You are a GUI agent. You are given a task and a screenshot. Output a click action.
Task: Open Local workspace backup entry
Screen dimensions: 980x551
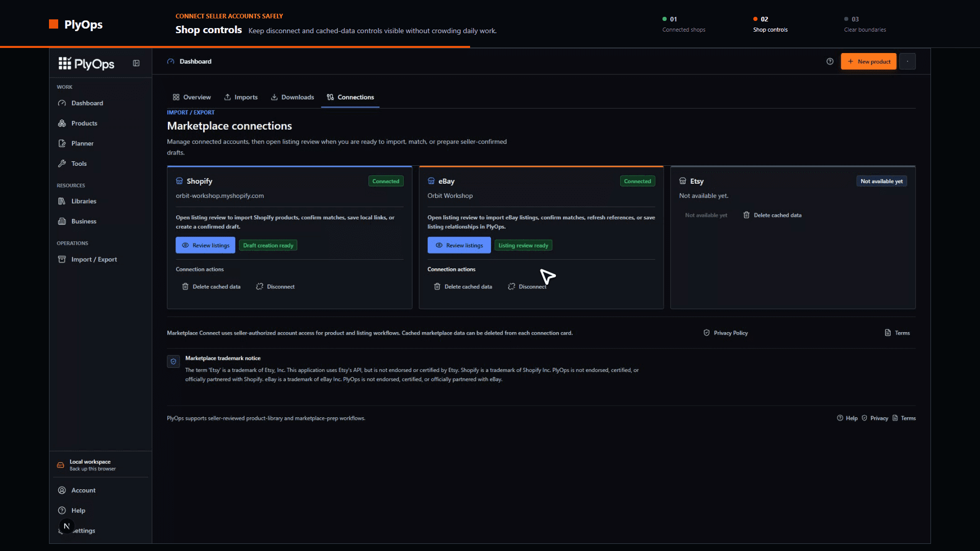[101, 465]
